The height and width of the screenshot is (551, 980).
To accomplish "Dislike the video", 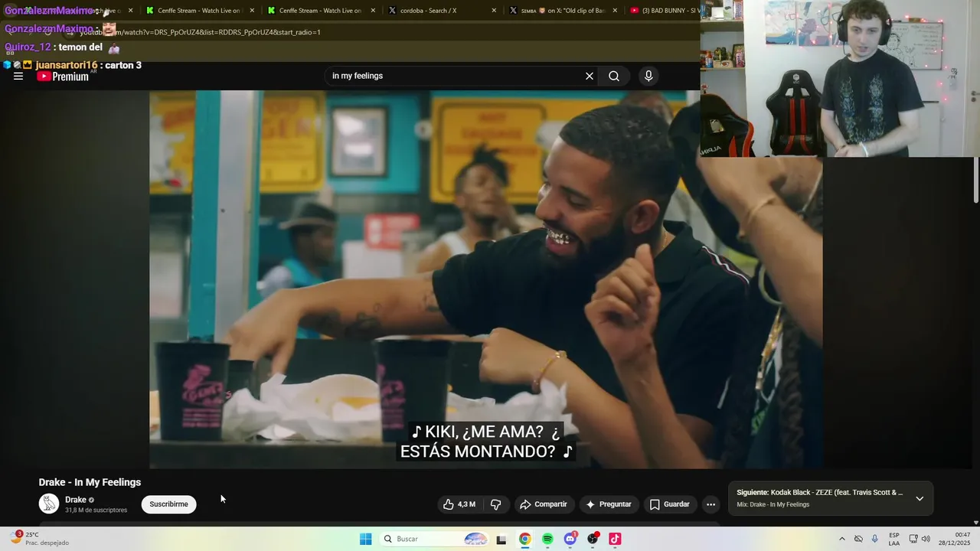I will (x=496, y=504).
